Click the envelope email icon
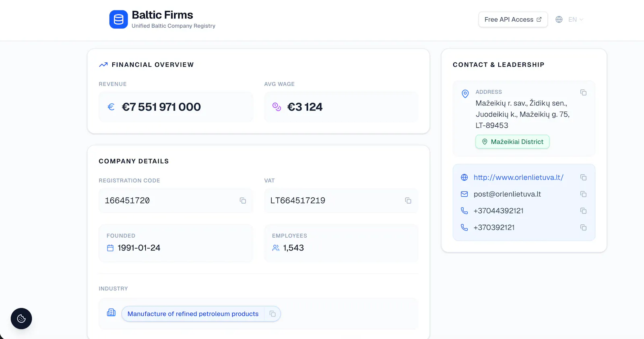This screenshot has width=644, height=339. [x=464, y=194]
